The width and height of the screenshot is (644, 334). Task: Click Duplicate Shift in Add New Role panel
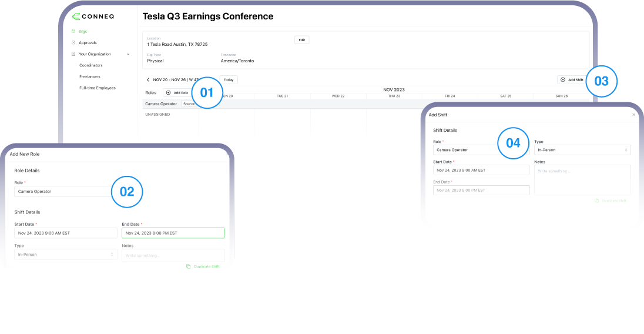[x=203, y=266]
